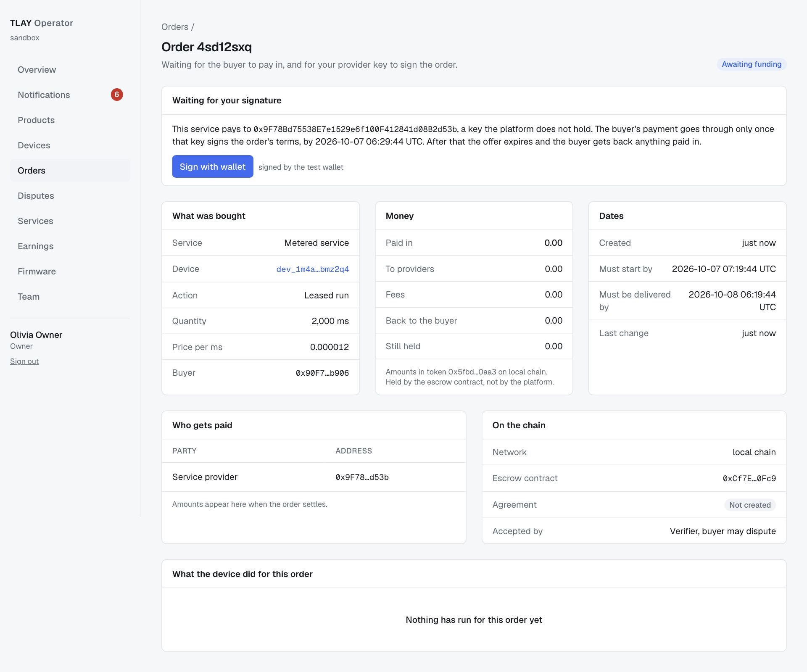
Task: Open device link dev_1m4a…bmz2q4
Action: point(313,269)
